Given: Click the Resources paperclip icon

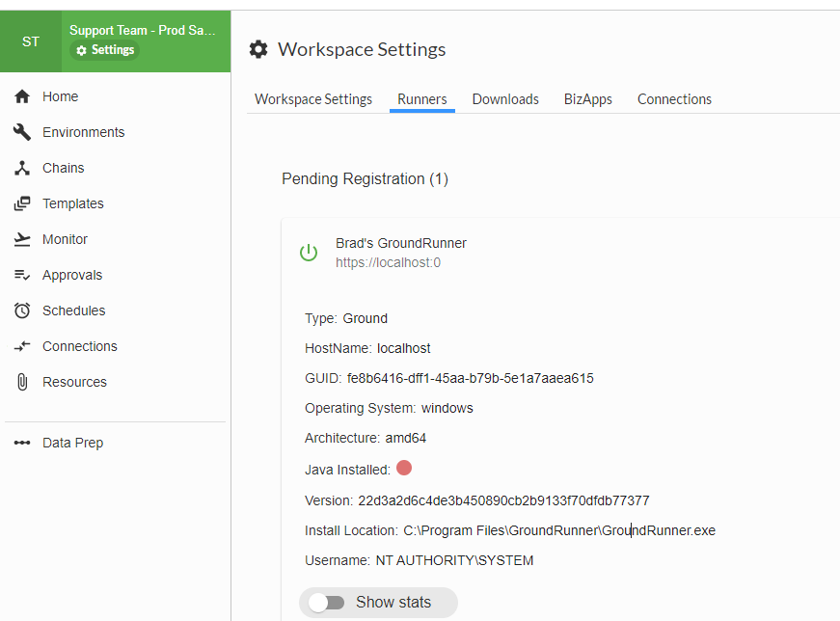Looking at the screenshot, I should coord(22,382).
